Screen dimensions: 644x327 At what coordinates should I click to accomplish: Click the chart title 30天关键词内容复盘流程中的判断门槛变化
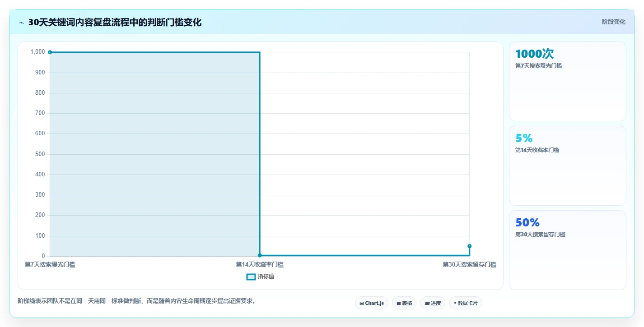115,23
